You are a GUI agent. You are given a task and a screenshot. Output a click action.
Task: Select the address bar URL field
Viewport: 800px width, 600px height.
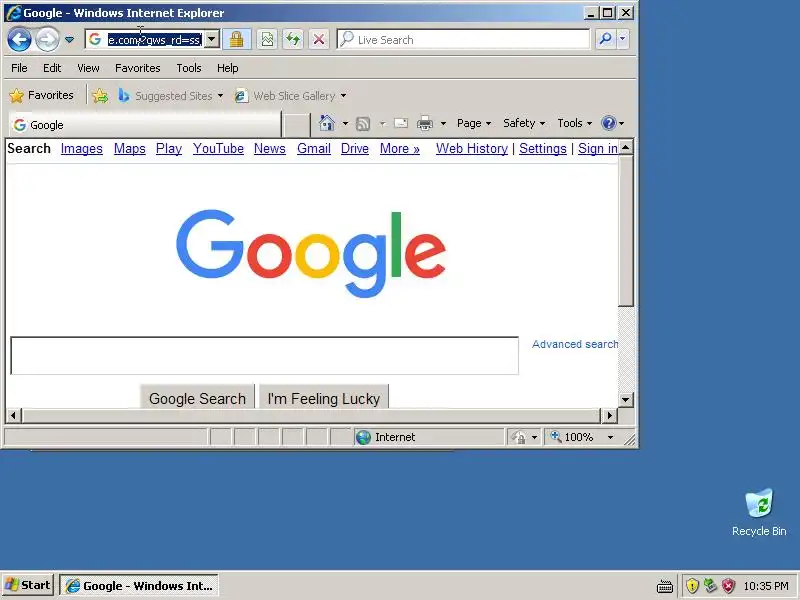point(155,39)
